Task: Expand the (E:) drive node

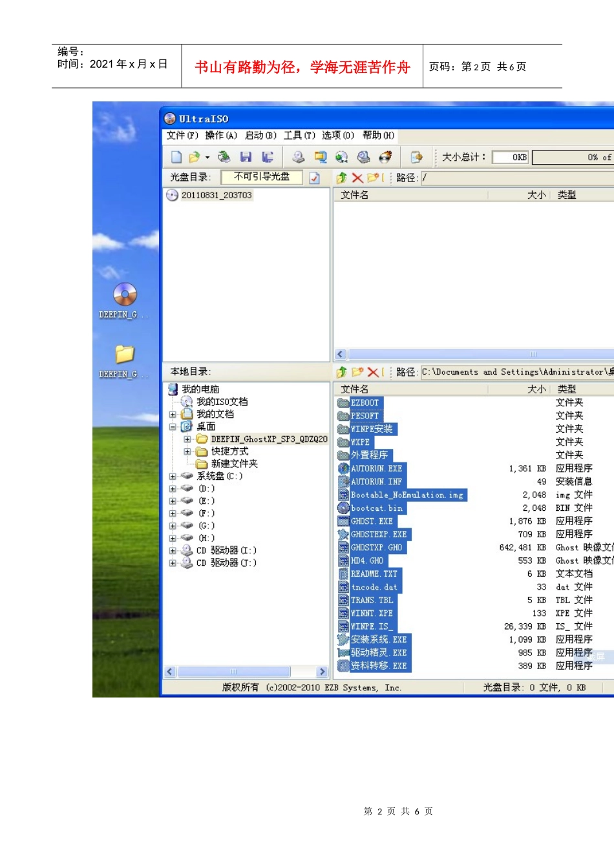Action: pyautogui.click(x=173, y=501)
